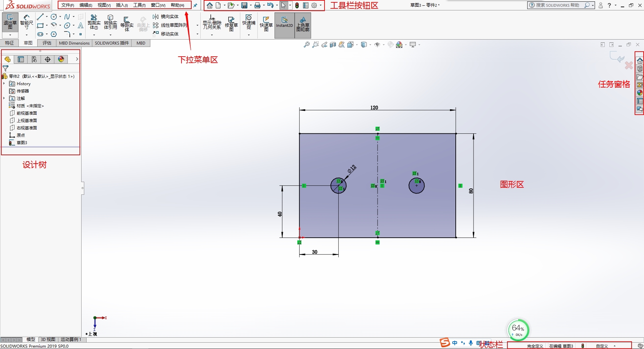Open dropdown arrow beside Line tool
644x349 pixels.
pos(47,17)
